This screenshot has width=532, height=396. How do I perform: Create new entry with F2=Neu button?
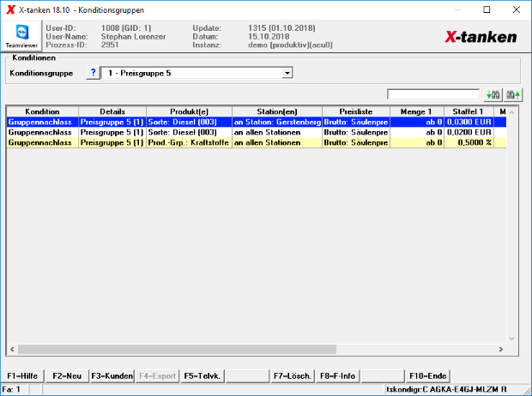(67, 376)
